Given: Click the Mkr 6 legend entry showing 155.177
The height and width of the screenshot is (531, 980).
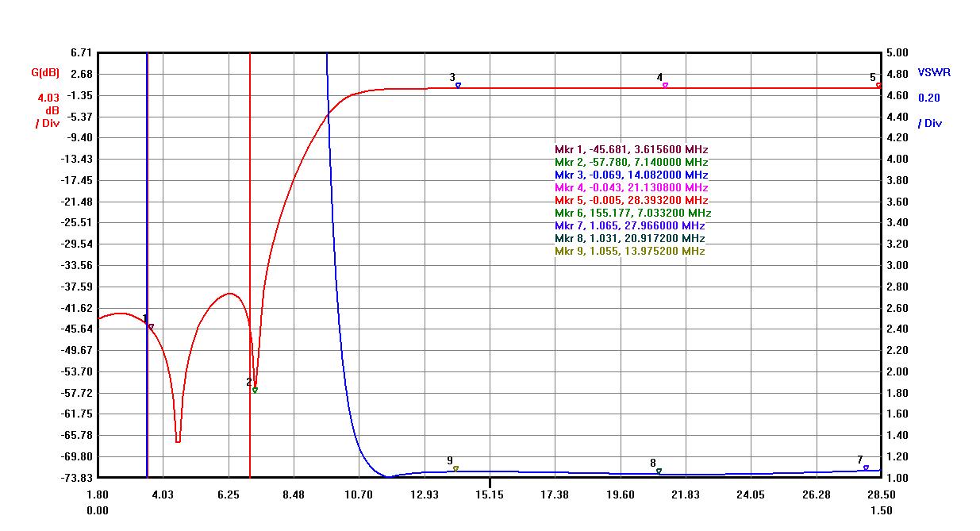Looking at the screenshot, I should pyautogui.click(x=632, y=213).
